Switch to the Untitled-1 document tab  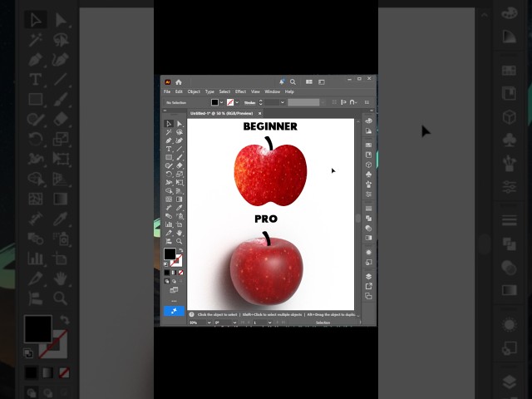click(x=222, y=113)
